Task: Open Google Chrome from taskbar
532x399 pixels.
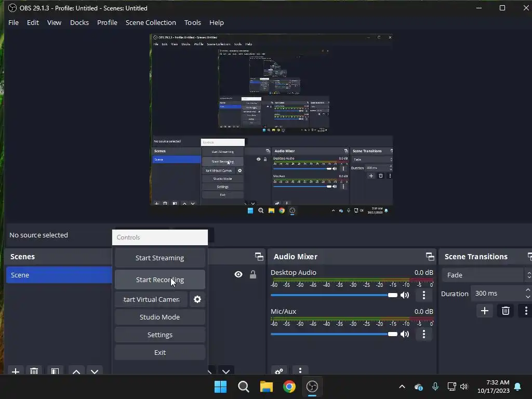Action: [289, 387]
